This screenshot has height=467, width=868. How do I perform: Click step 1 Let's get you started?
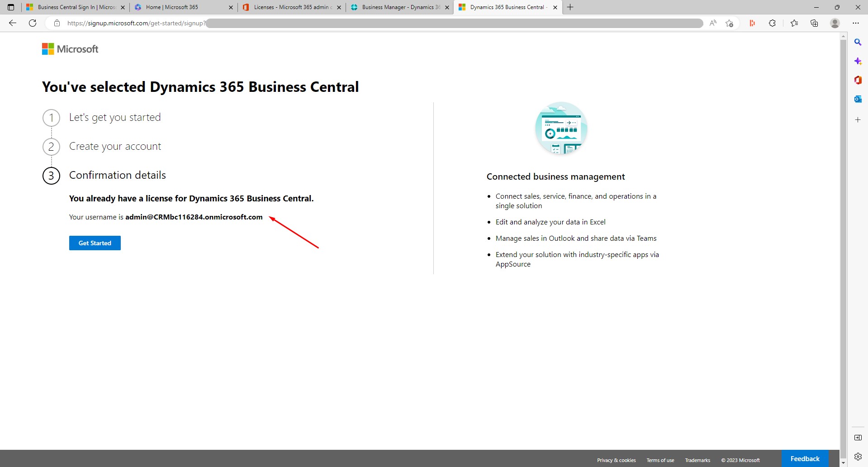tap(115, 118)
